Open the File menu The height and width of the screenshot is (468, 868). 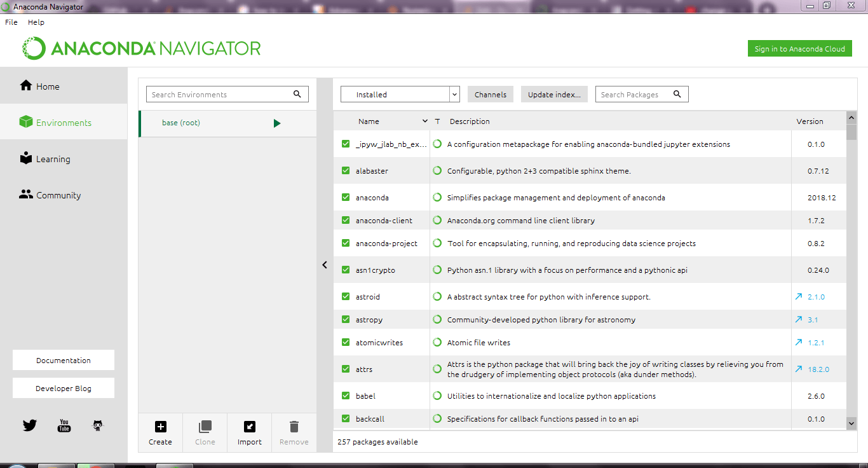(11, 22)
